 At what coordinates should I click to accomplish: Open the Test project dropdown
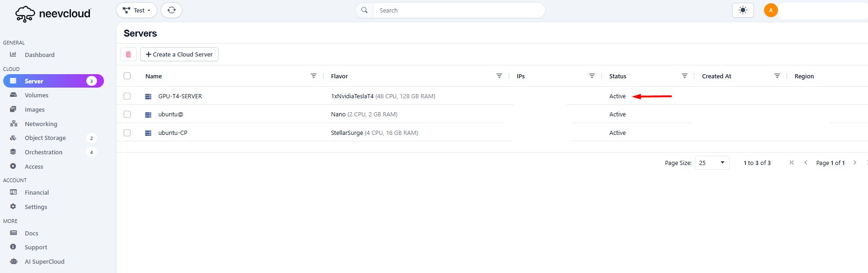(136, 10)
